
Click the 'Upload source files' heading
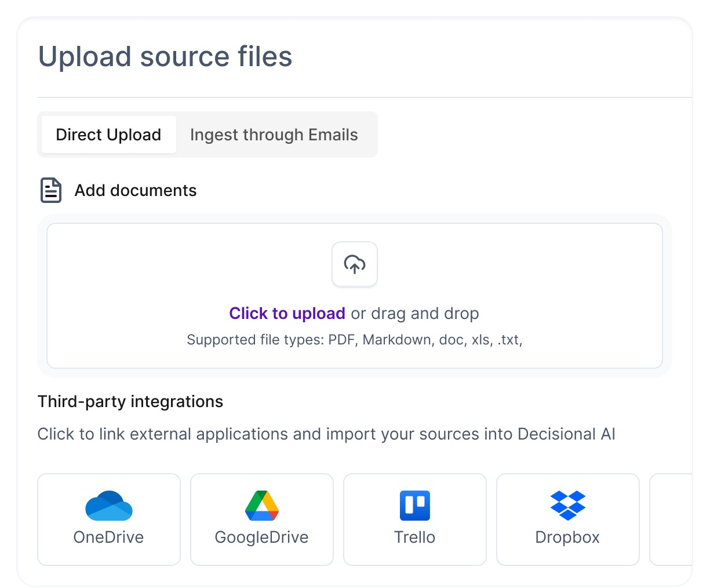(x=165, y=57)
